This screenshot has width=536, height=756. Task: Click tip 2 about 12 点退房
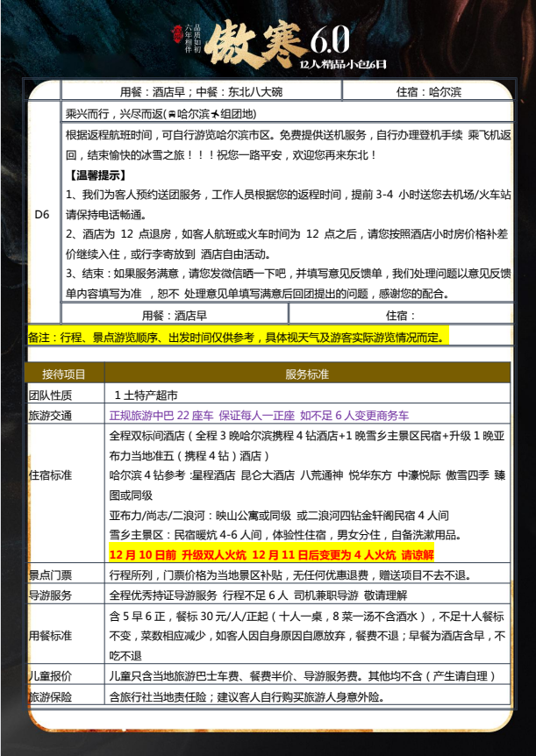287,244
